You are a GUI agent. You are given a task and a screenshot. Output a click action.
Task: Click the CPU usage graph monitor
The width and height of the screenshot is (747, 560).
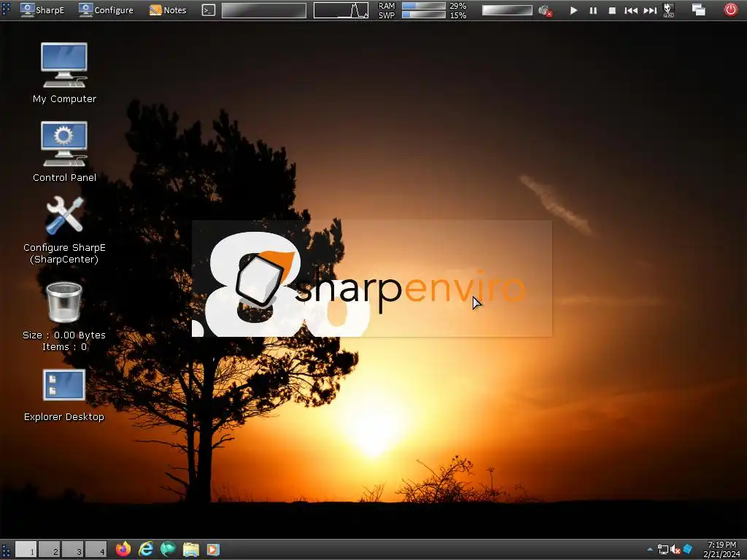341,10
